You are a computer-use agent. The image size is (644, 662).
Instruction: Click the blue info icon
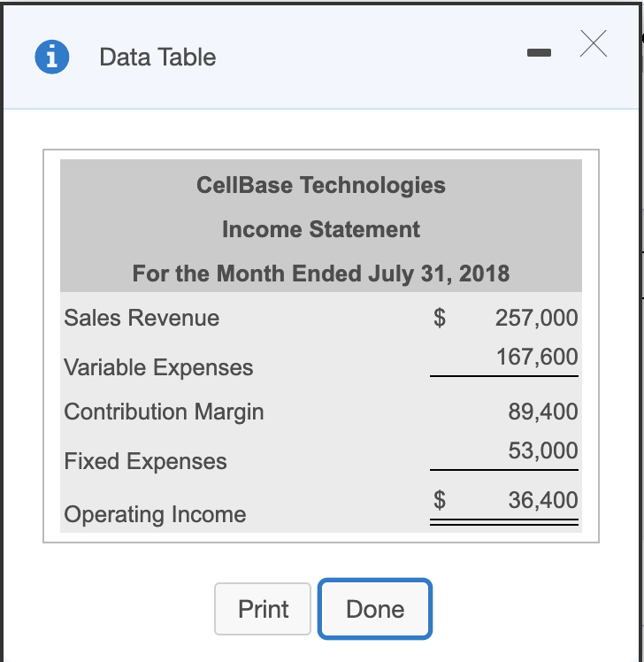click(52, 57)
